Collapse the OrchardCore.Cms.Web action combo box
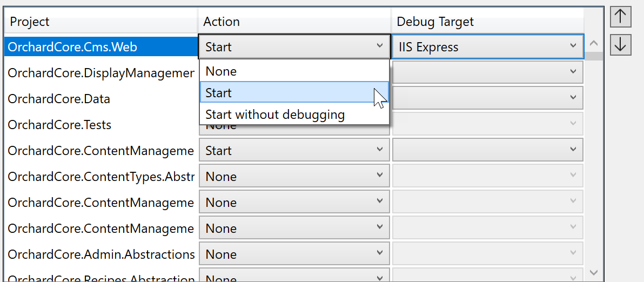 [294, 47]
